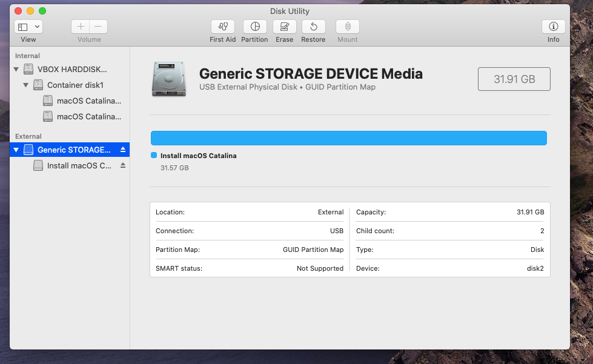The height and width of the screenshot is (364, 593).
Task: Click the large hard disk image
Action: point(169,79)
